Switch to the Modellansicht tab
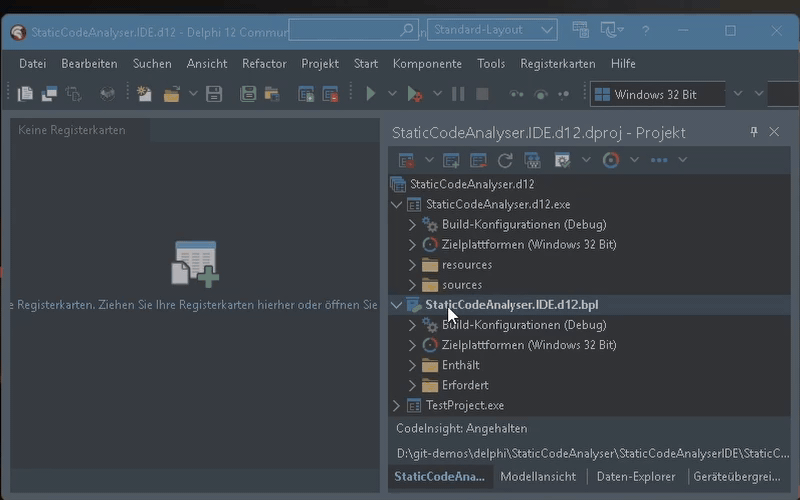The height and width of the screenshot is (500, 800). click(538, 477)
